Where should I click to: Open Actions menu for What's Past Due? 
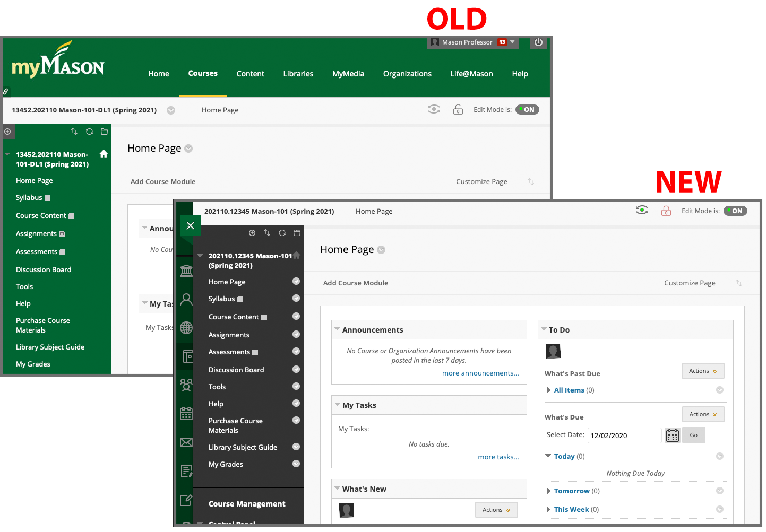click(x=703, y=371)
